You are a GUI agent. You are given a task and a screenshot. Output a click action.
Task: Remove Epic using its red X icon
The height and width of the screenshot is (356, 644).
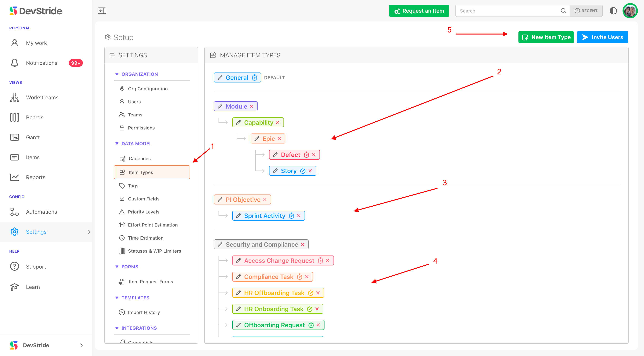pyautogui.click(x=279, y=139)
